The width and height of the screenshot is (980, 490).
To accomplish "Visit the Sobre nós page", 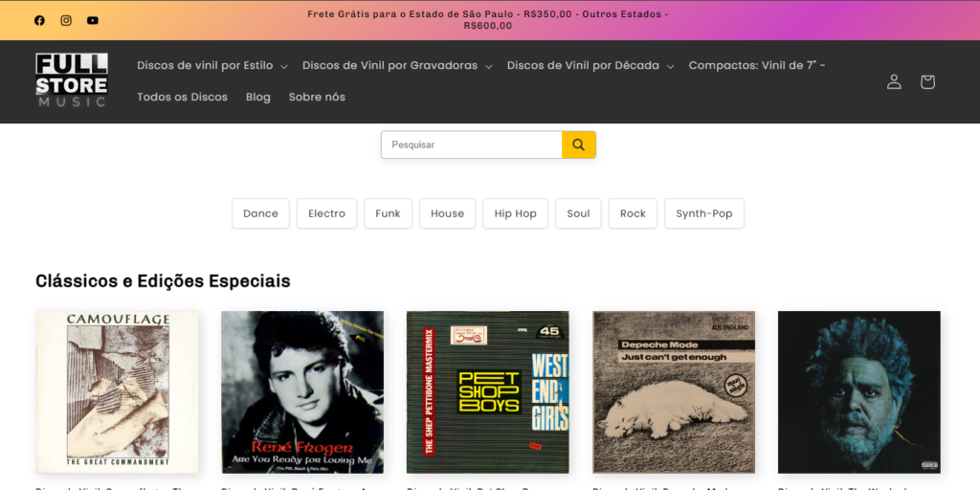I will [317, 97].
